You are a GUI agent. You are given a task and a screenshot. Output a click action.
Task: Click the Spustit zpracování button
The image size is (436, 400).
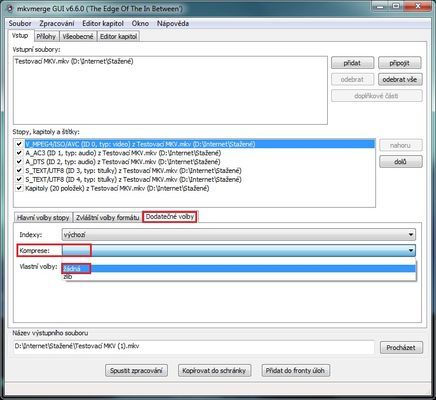pos(136,371)
